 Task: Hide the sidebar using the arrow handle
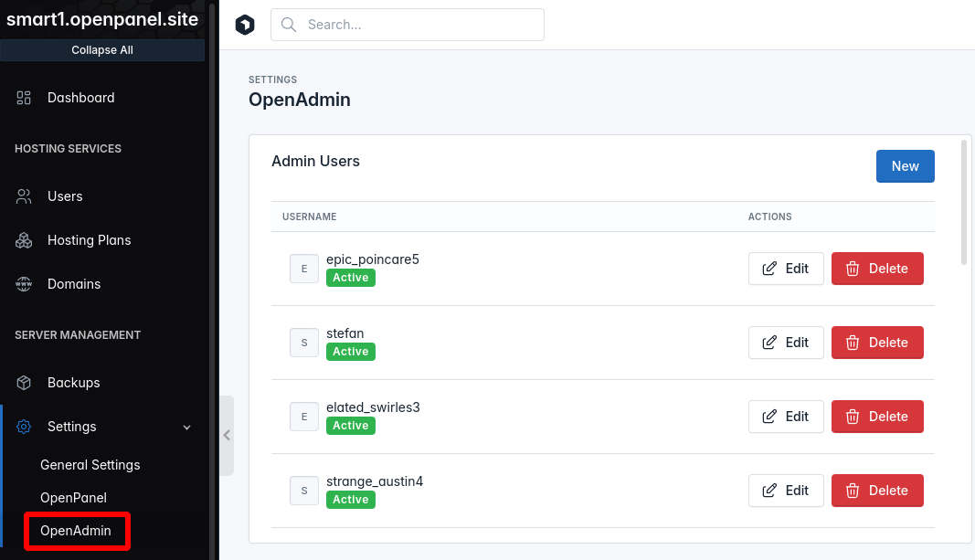tap(227, 436)
